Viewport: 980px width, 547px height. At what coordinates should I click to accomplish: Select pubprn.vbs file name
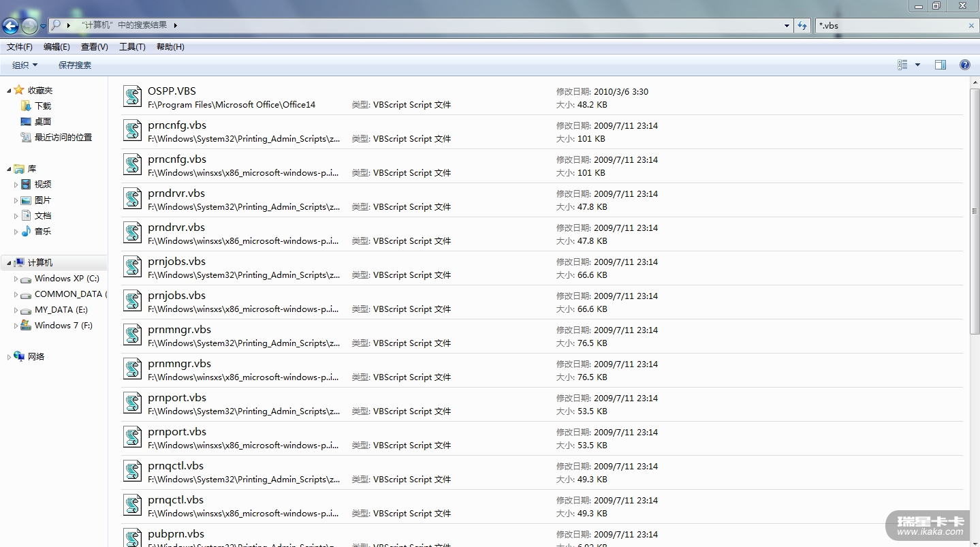click(176, 534)
